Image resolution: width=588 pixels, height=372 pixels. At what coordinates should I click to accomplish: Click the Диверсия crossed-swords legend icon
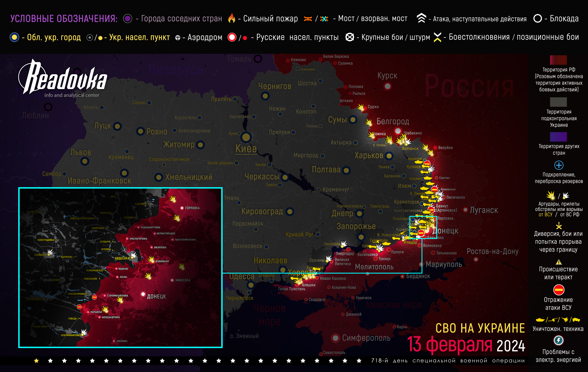[x=559, y=226]
